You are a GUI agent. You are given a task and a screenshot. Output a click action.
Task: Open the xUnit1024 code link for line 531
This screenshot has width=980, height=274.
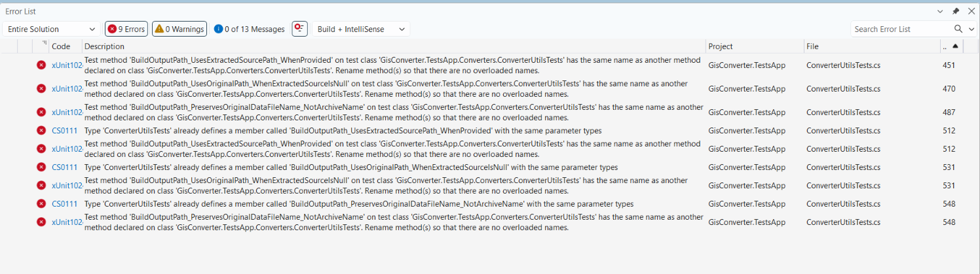coord(67,186)
